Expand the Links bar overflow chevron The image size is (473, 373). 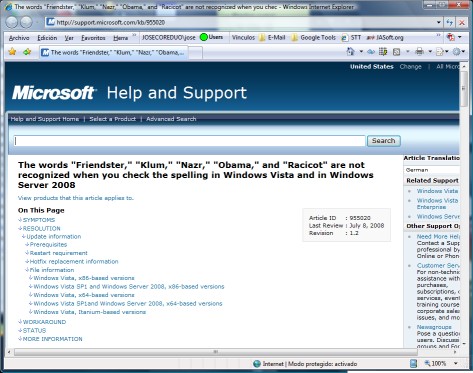[x=439, y=35]
